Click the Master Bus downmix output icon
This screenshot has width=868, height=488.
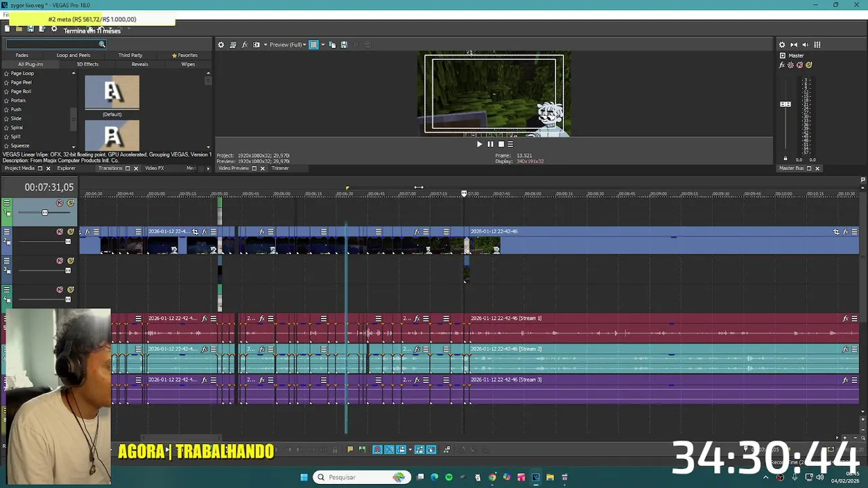point(794,45)
